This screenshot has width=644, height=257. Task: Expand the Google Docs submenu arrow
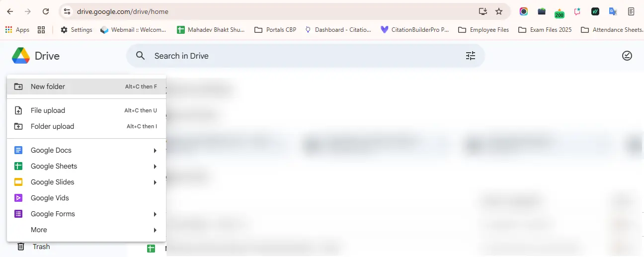[x=155, y=151]
